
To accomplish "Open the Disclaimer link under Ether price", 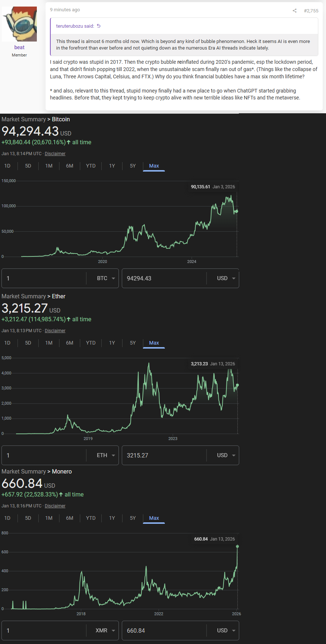I will pyautogui.click(x=55, y=331).
